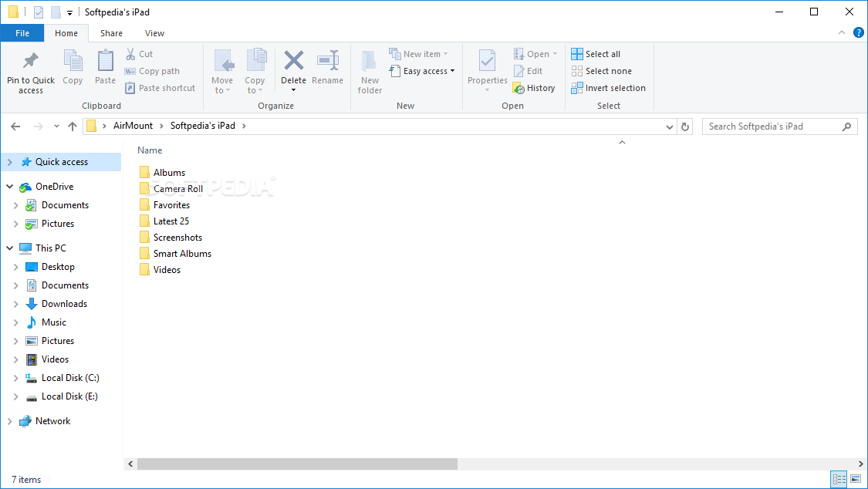This screenshot has height=489, width=868.
Task: Click Paste shortcut command
Action: 160,88
